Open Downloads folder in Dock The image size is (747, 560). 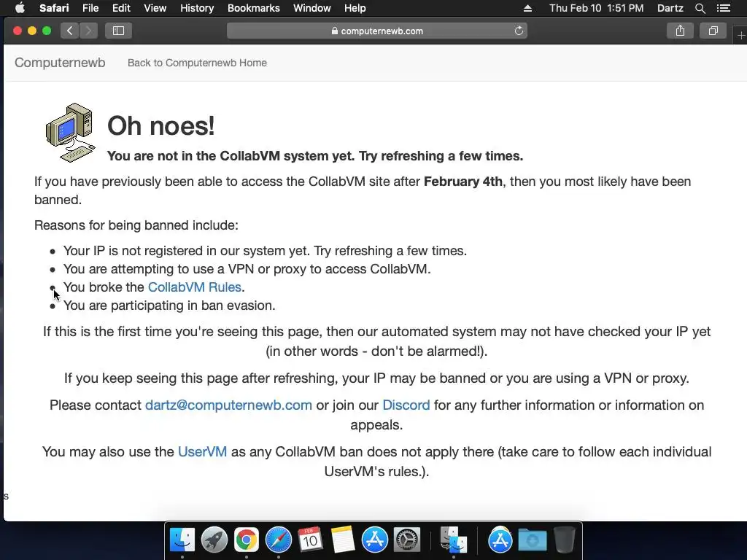(x=532, y=540)
